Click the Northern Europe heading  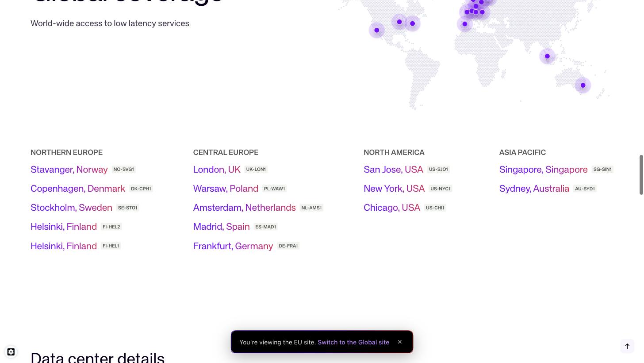pos(66,152)
